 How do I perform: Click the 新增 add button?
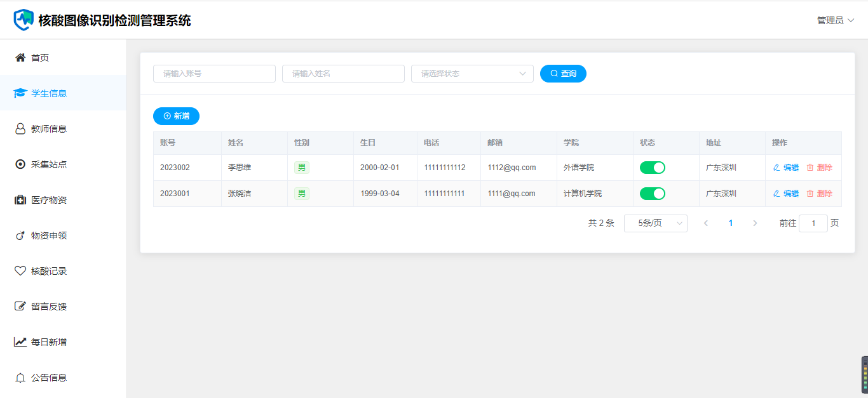click(x=176, y=116)
